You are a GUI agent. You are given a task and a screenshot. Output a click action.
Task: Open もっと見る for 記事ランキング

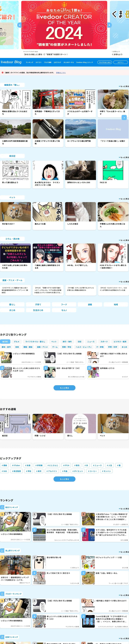point(124,639)
